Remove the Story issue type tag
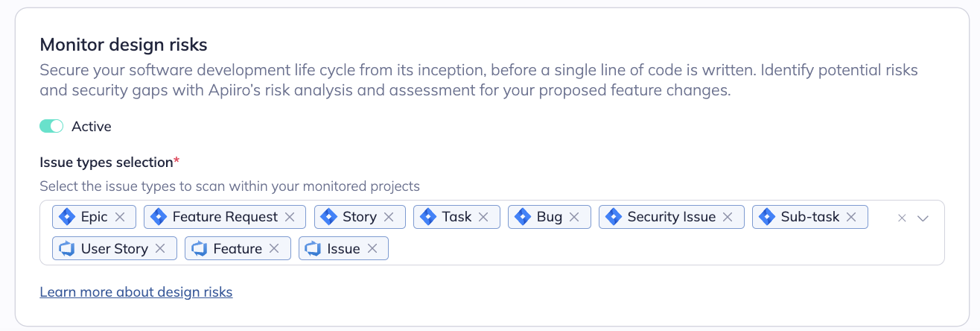The image size is (980, 331). click(389, 217)
